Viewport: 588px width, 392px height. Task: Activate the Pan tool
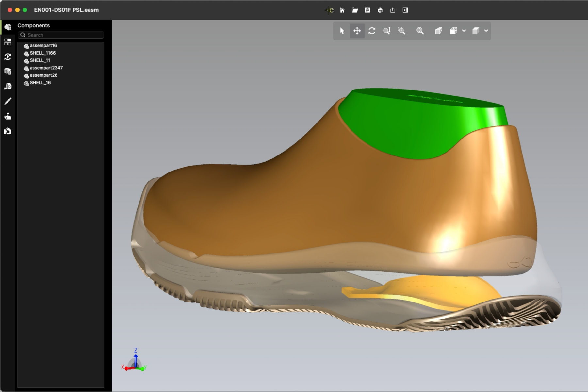coord(357,31)
